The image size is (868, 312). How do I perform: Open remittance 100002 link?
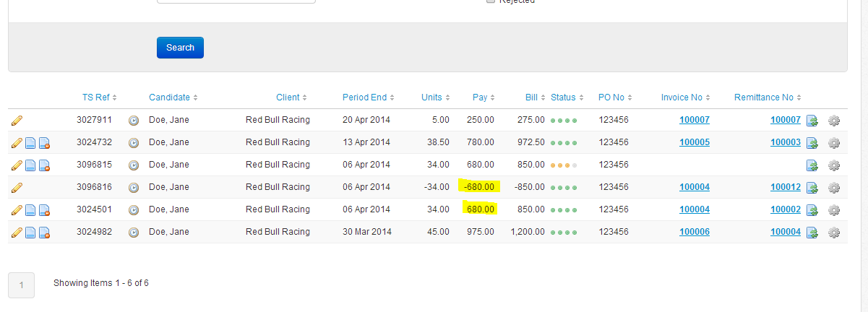(x=786, y=209)
